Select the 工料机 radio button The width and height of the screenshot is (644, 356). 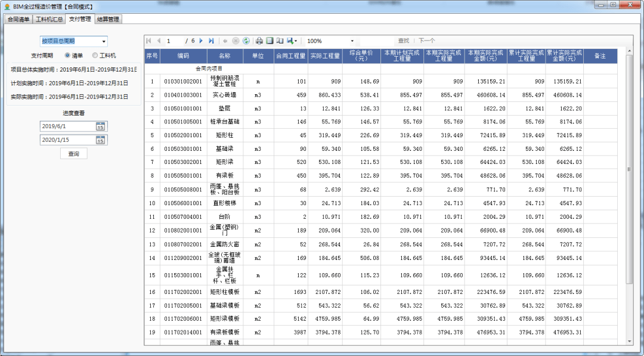[95, 55]
